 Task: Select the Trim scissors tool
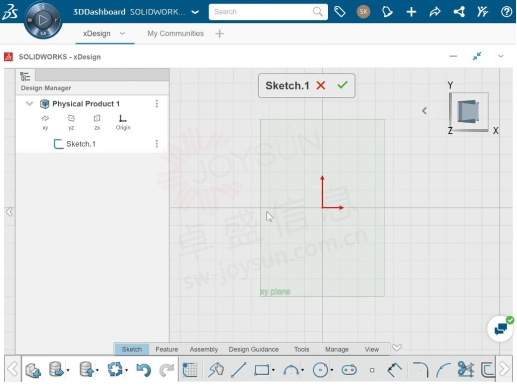tap(466, 370)
